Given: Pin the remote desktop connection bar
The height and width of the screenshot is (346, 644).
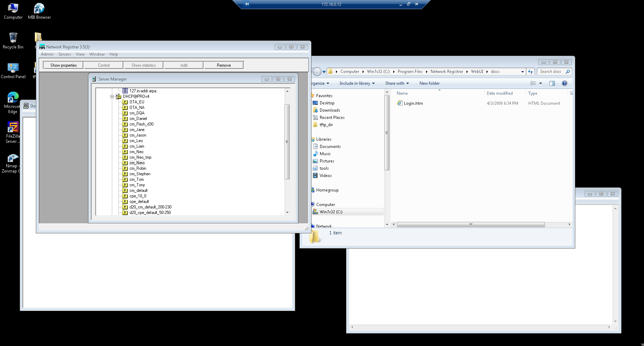Looking at the screenshot, I should click(x=247, y=4).
